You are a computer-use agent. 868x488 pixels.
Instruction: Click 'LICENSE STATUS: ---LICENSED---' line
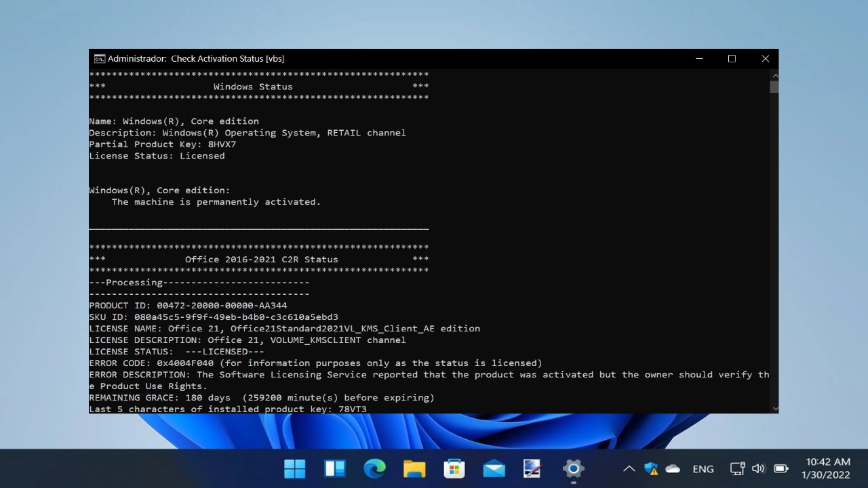(176, 352)
